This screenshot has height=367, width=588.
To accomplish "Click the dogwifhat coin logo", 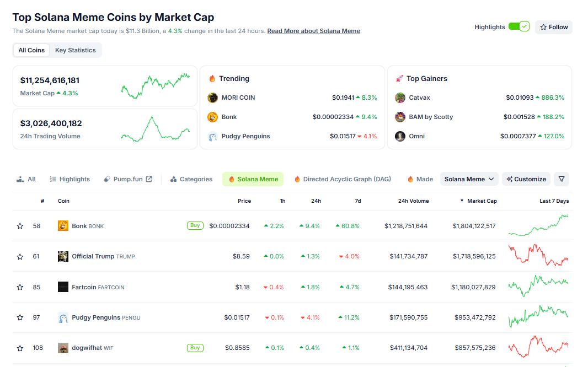I will coord(63,348).
